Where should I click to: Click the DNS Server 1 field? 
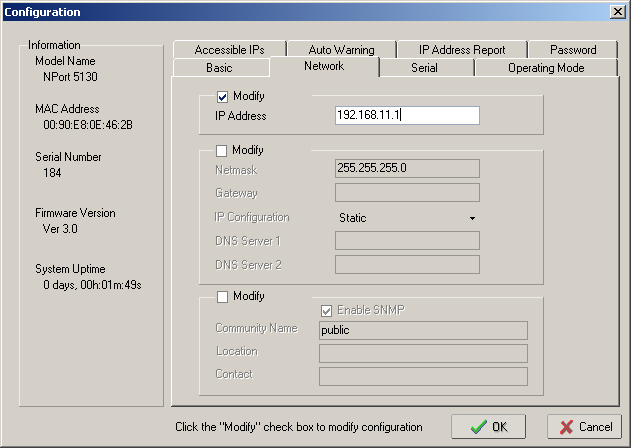coord(407,241)
